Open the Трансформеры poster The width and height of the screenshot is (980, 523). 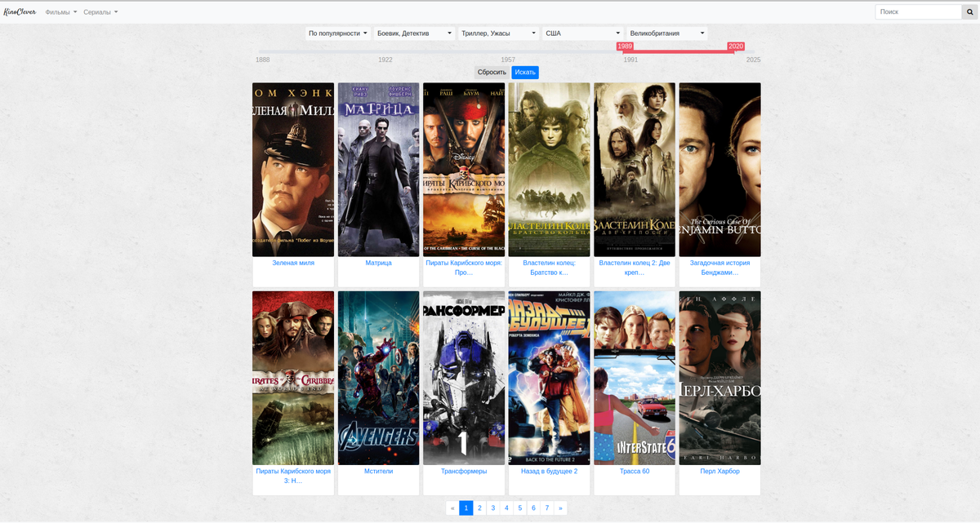[464, 378]
